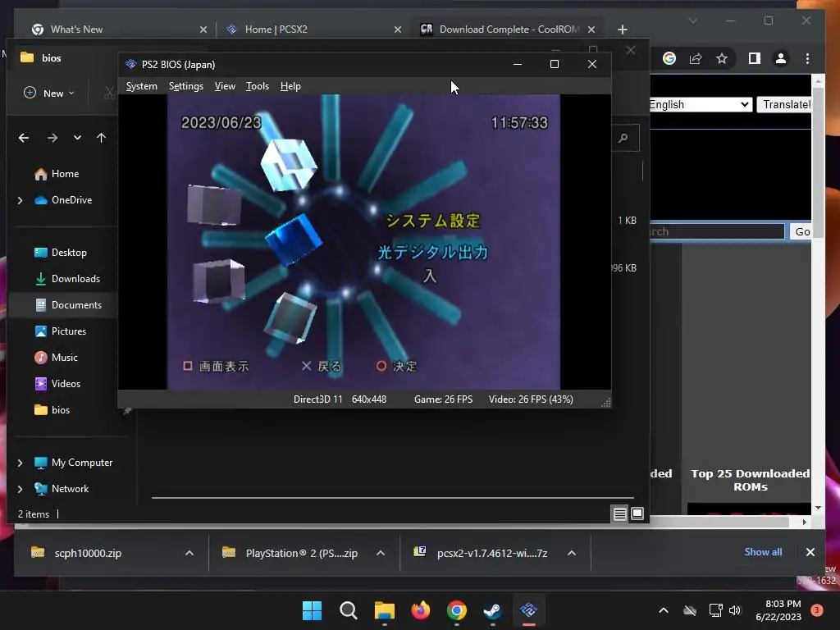This screenshot has height=630, width=840.
Task: Open Videos in the sidebar
Action: (x=57, y=384)
